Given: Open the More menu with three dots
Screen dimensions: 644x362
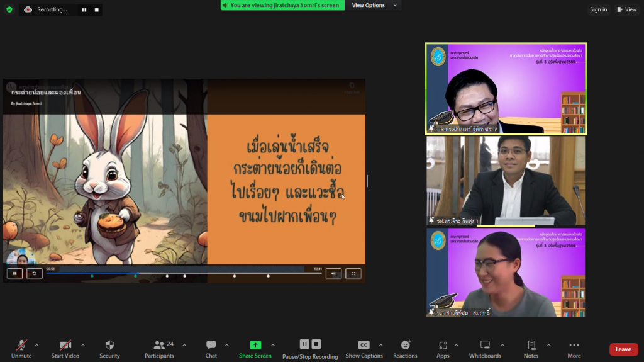Looking at the screenshot, I should [574, 346].
